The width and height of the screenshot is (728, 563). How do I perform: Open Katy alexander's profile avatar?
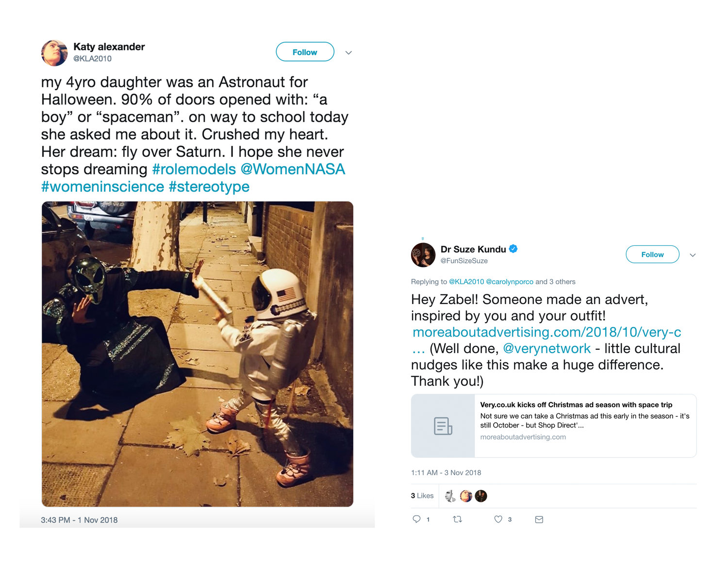tap(54, 53)
